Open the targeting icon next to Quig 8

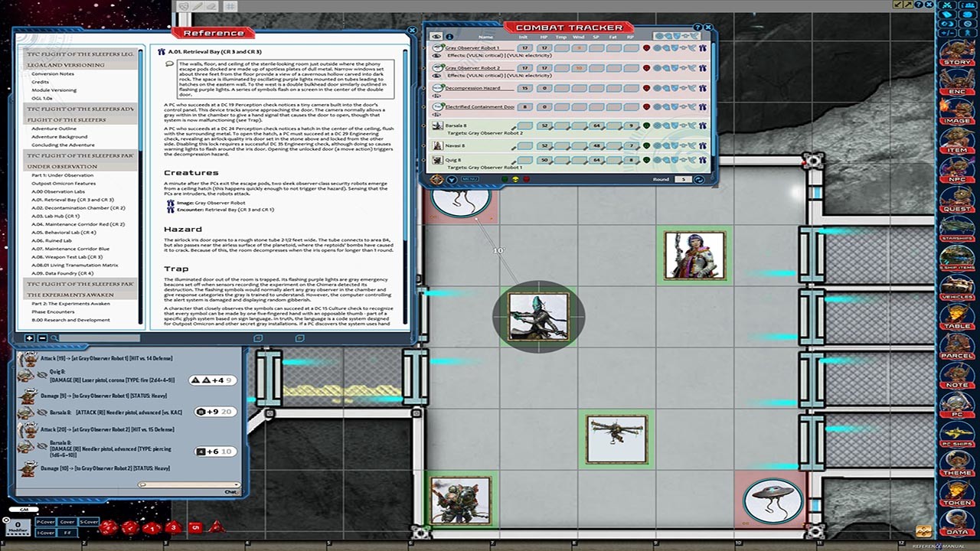pos(701,159)
